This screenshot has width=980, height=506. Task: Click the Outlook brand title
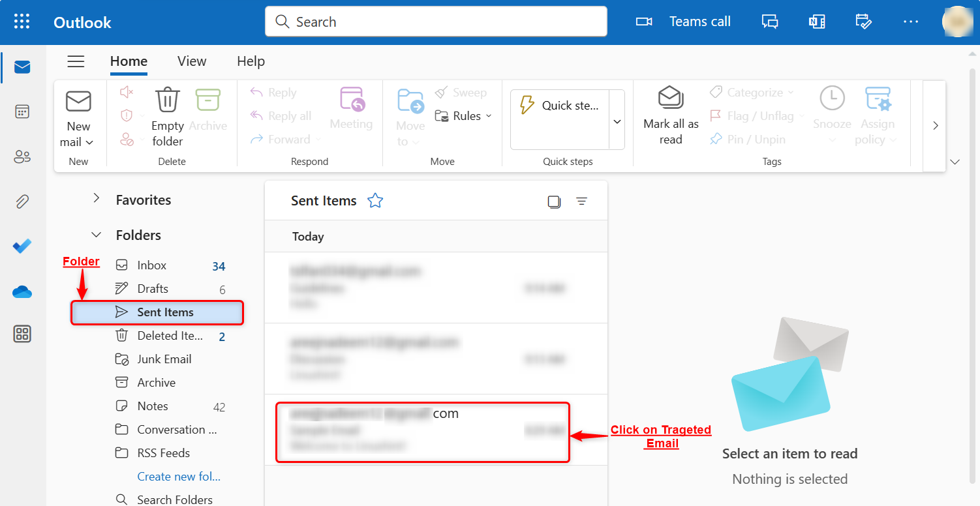[82, 22]
